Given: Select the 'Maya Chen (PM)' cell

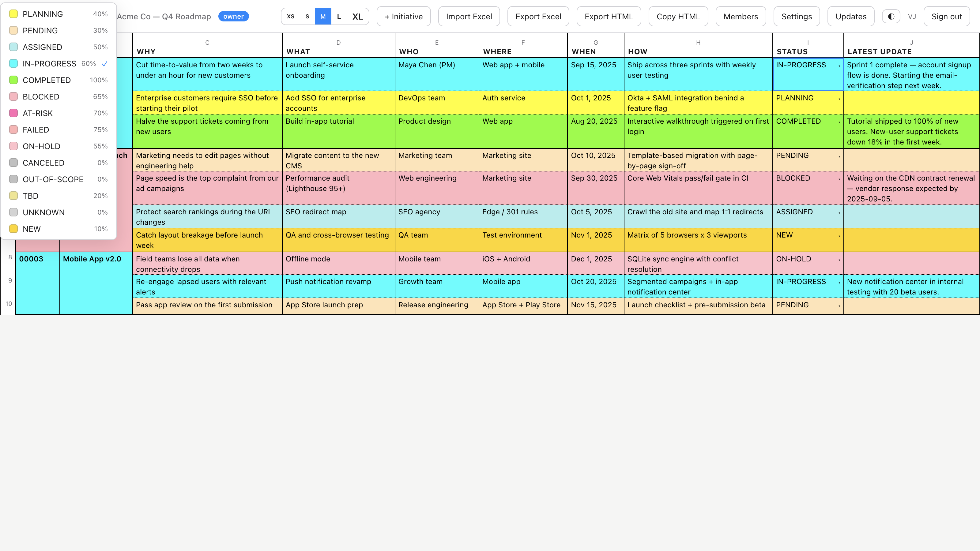Looking at the screenshot, I should [x=437, y=74].
